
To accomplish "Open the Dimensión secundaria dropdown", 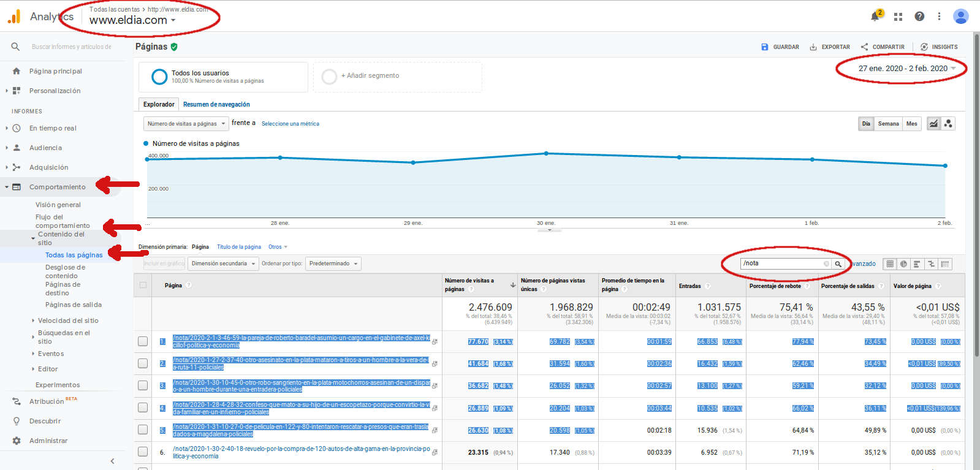I will pos(223,263).
